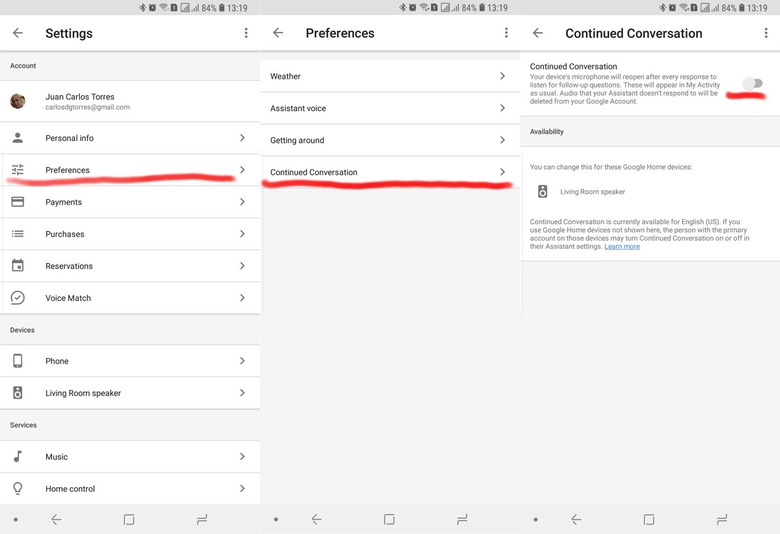Image resolution: width=780 pixels, height=534 pixels.
Task: Open the overflow menu on the Continued Conversation screen
Action: tap(766, 33)
